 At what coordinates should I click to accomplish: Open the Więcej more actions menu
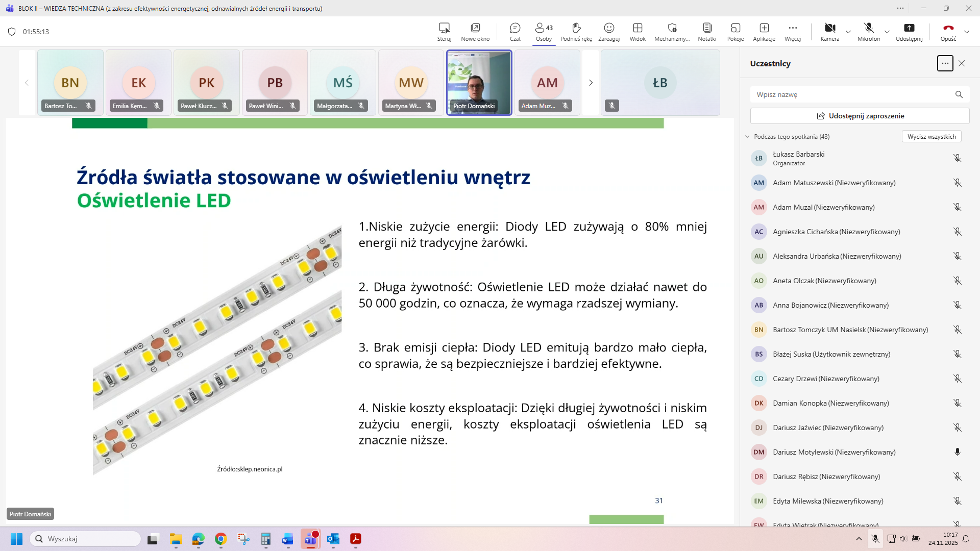coord(793,32)
